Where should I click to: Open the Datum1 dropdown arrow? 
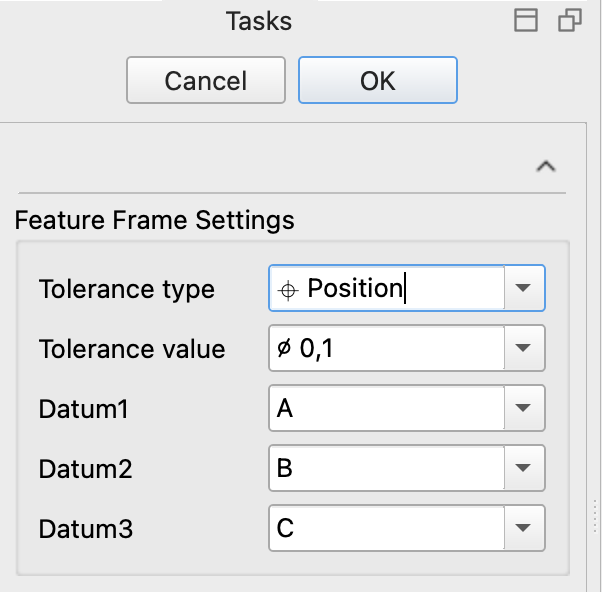(524, 409)
